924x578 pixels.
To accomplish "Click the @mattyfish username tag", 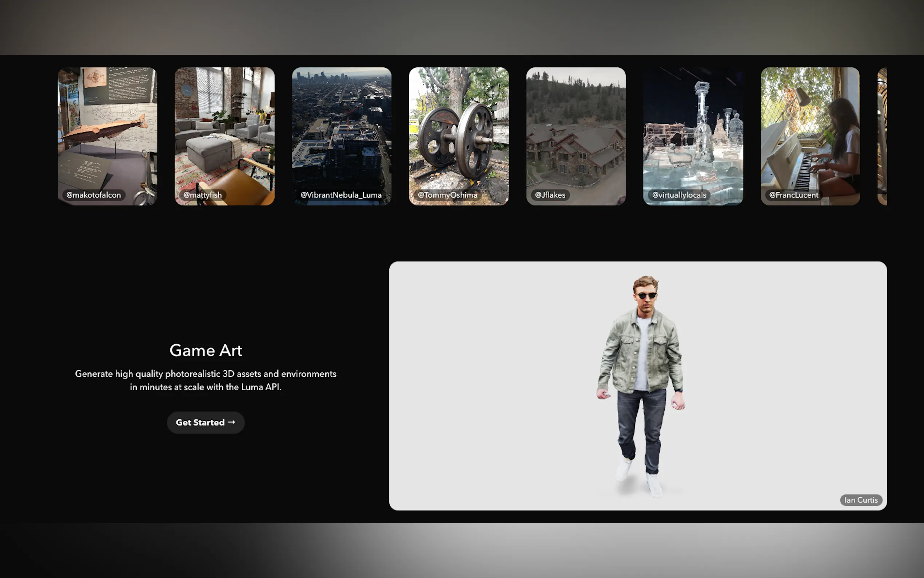I will [x=203, y=195].
